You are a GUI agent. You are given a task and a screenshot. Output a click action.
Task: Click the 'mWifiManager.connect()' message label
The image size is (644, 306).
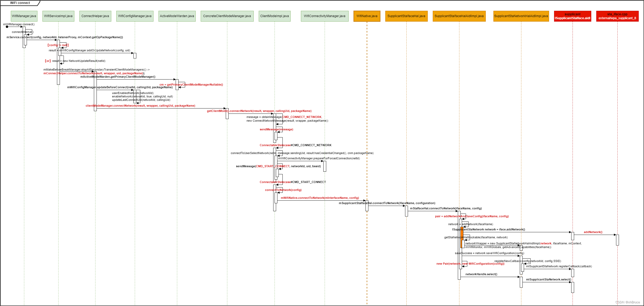(19, 24)
